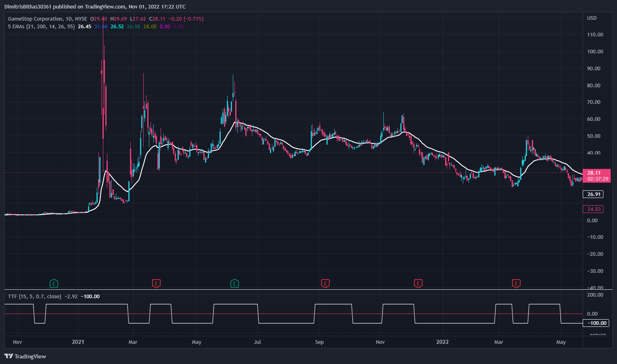This screenshot has width=617, height=364.
Task: Click the Sep label on time axis
Action: coord(319,342)
